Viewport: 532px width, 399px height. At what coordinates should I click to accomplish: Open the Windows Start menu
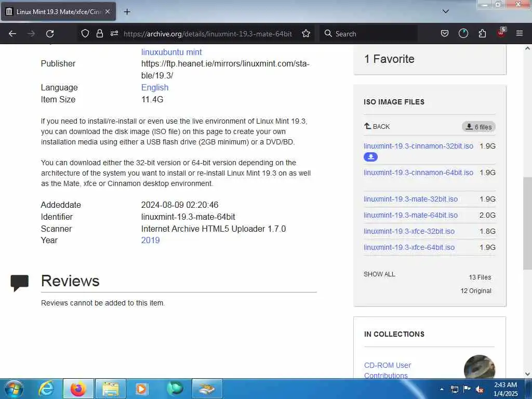[x=14, y=389]
